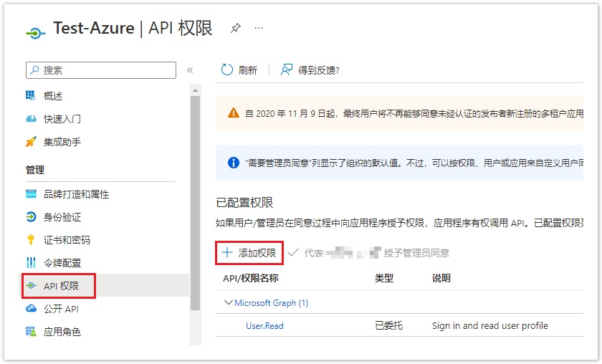
Task: Click the 证书和密码 key icon
Action: tap(31, 239)
